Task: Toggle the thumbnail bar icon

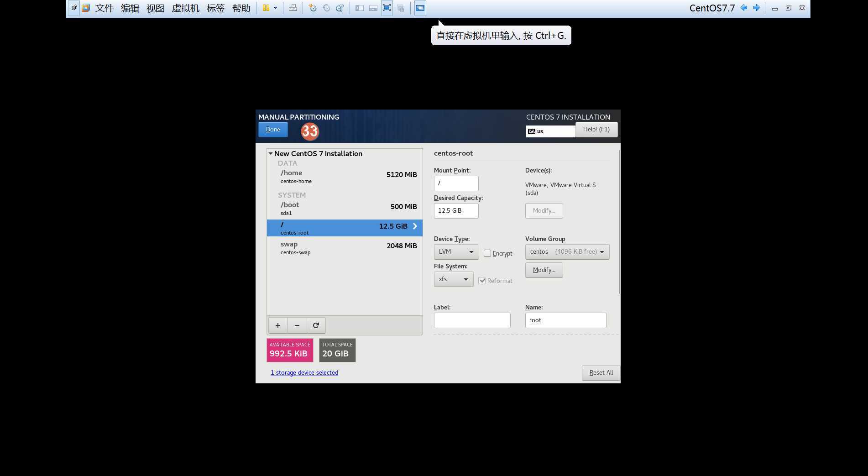Action: [x=373, y=8]
